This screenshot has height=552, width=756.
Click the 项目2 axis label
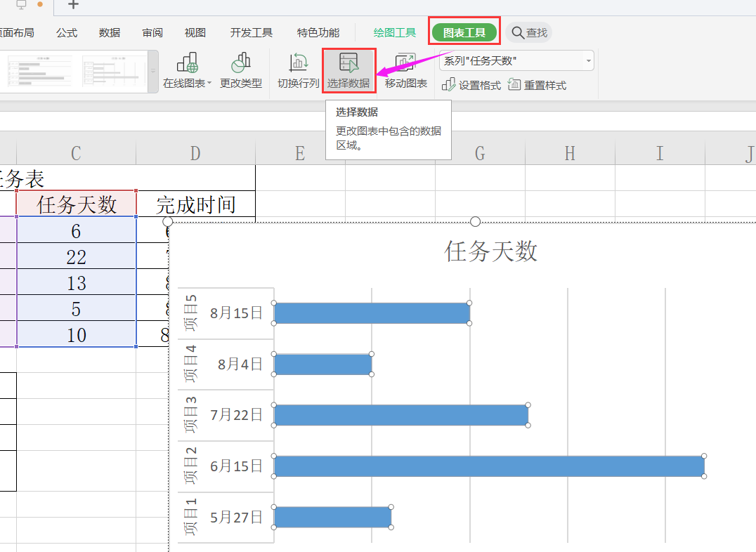(x=191, y=466)
